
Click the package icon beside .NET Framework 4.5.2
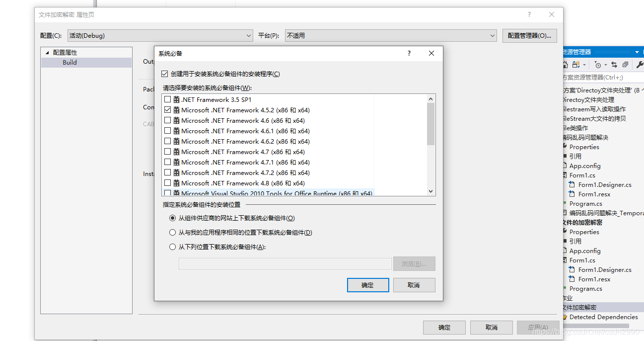[176, 110]
